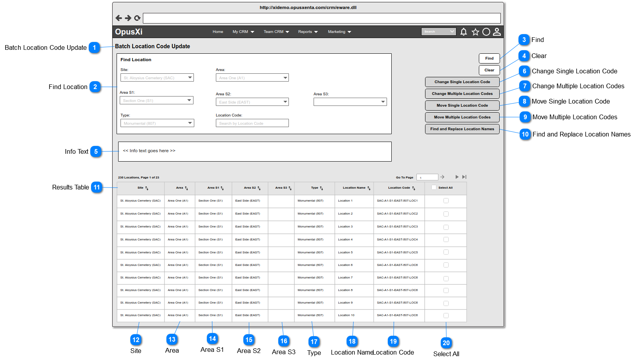Tick checkbox for Location 4 row
637x364 pixels.
click(446, 240)
